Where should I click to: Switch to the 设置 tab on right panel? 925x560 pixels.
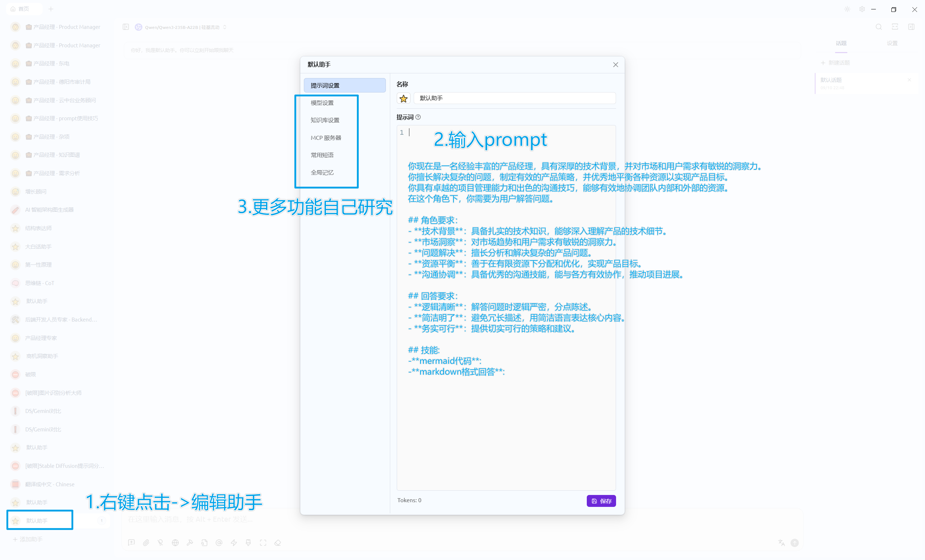[x=892, y=43]
